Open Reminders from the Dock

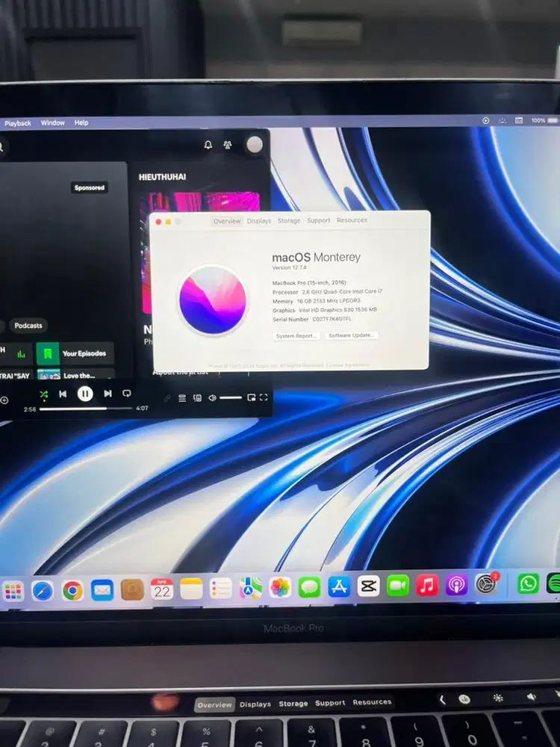220,589
